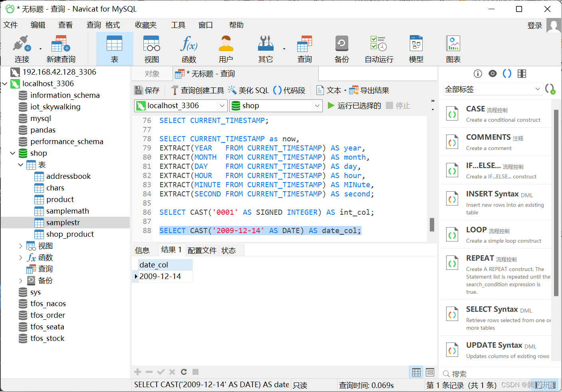
Task: Open the 文件 menu
Action: click(x=11, y=25)
